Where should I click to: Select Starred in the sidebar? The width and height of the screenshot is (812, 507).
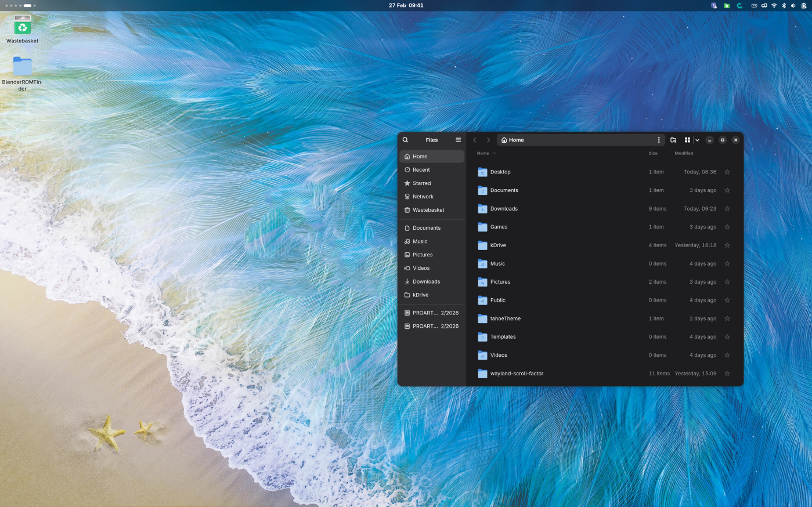pyautogui.click(x=422, y=183)
